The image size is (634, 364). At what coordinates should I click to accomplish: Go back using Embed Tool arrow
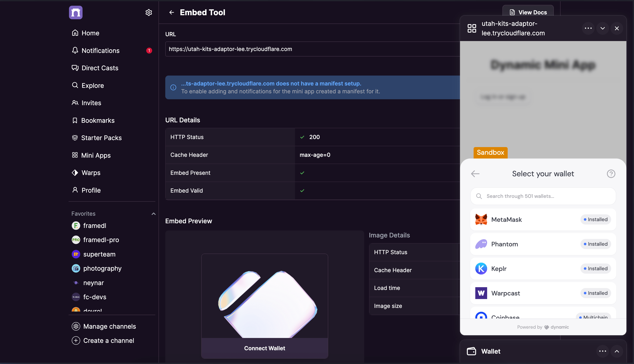[x=171, y=12]
